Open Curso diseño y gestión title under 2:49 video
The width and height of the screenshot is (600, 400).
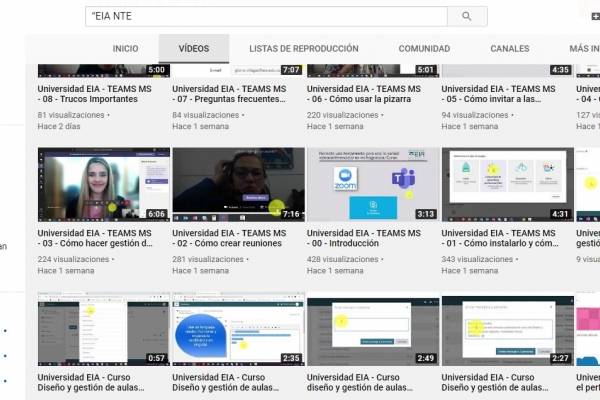coord(360,382)
